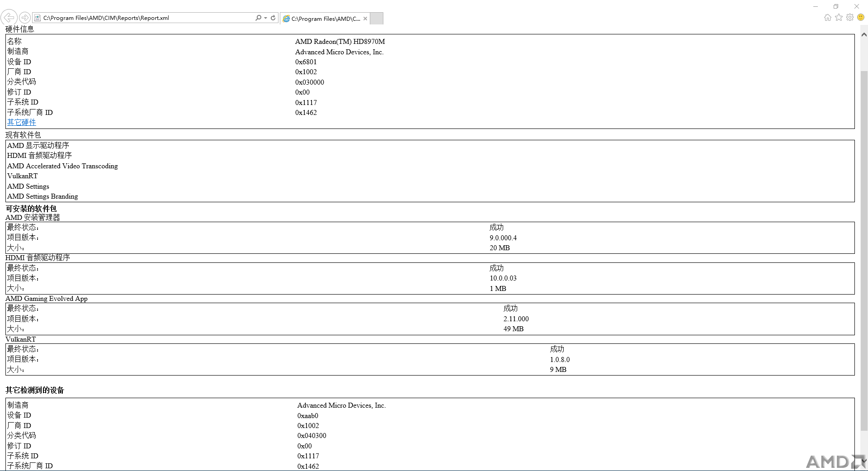Click the 'AMD 显示驱动程序' package row
The width and height of the screenshot is (868, 471).
[x=38, y=145]
